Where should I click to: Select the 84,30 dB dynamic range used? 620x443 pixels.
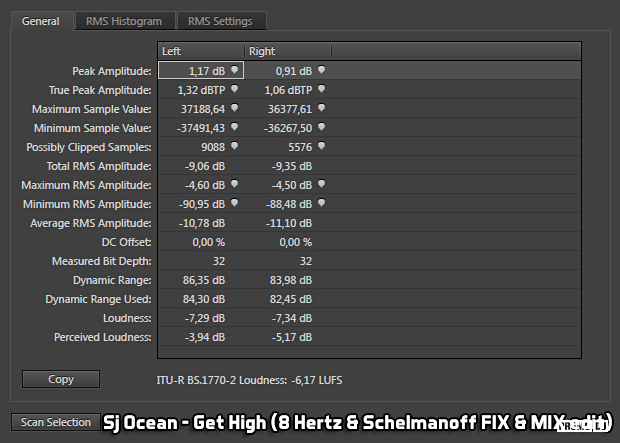(204, 299)
